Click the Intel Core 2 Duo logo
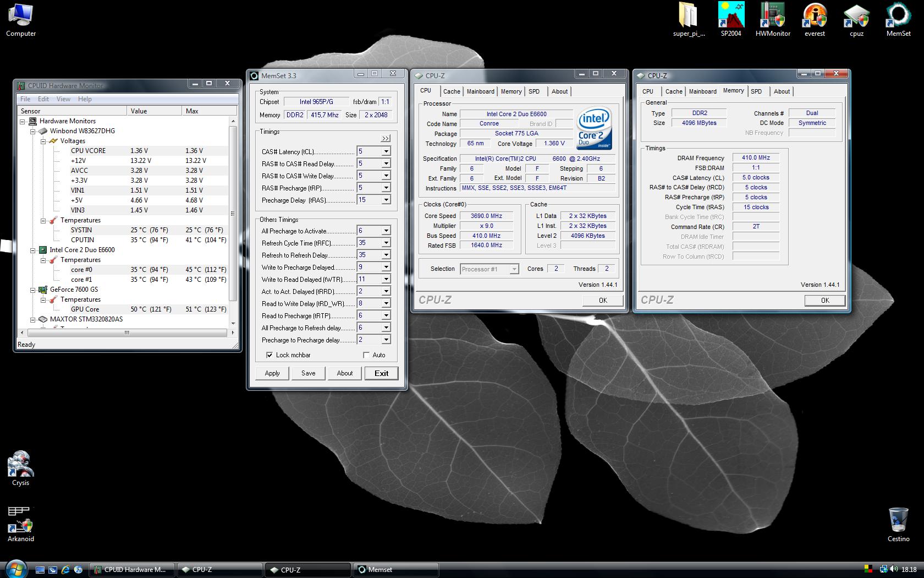 [594, 128]
